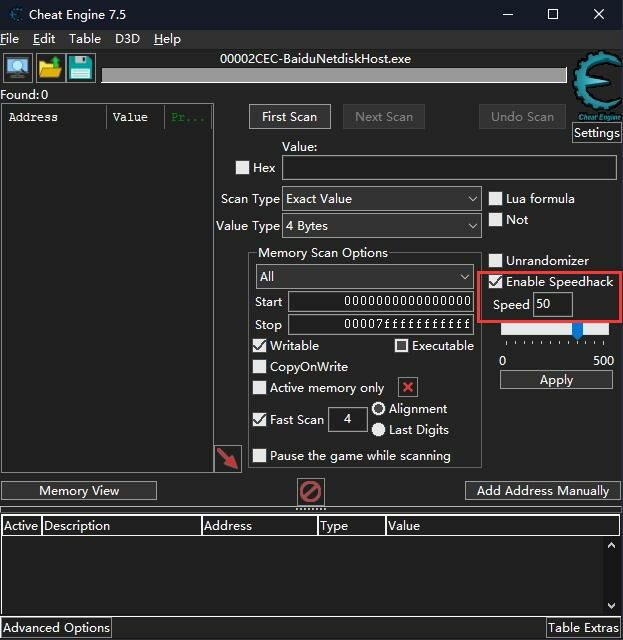Screen dimensions: 623x640
Task: Open the Scan Type dropdown
Action: 381,199
